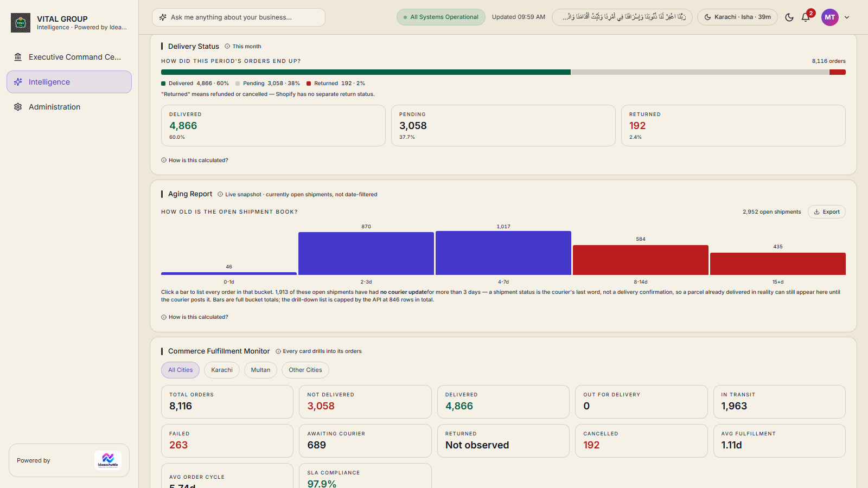Click the This month info icon
The height and width of the screenshot is (488, 868).
227,46
